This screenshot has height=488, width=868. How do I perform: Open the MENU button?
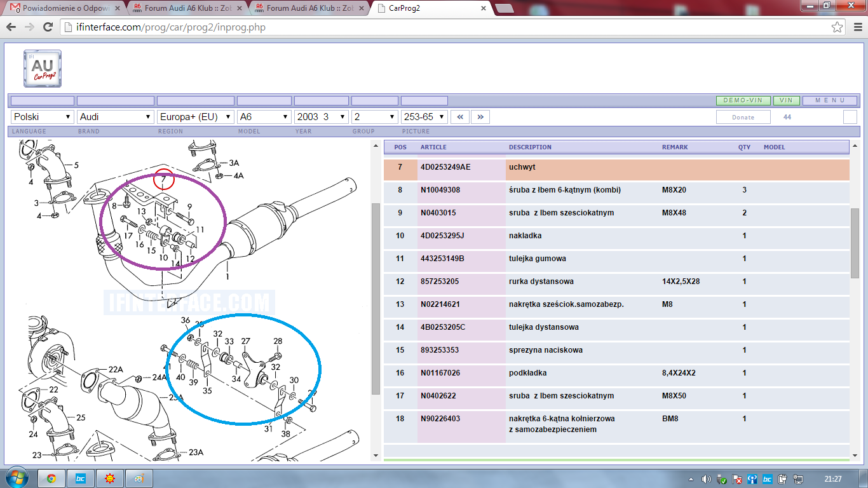tap(830, 100)
